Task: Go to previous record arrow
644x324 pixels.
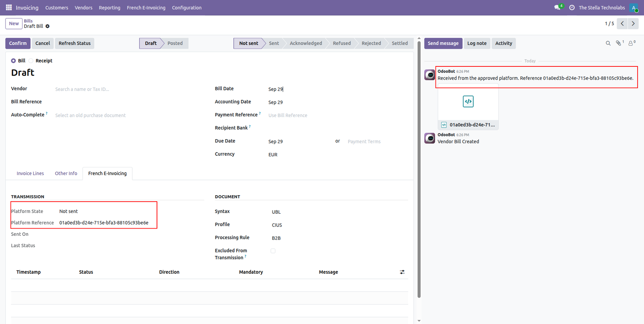Action: (x=622, y=24)
